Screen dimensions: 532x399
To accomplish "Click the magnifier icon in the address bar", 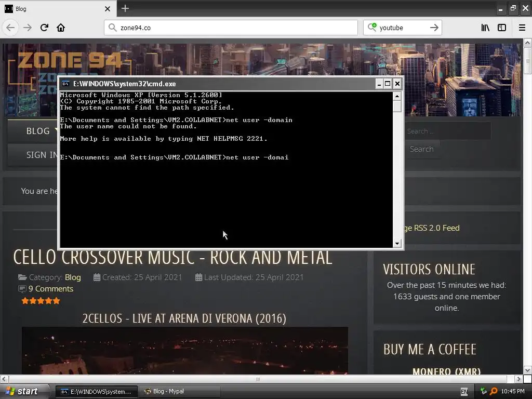I will click(112, 28).
